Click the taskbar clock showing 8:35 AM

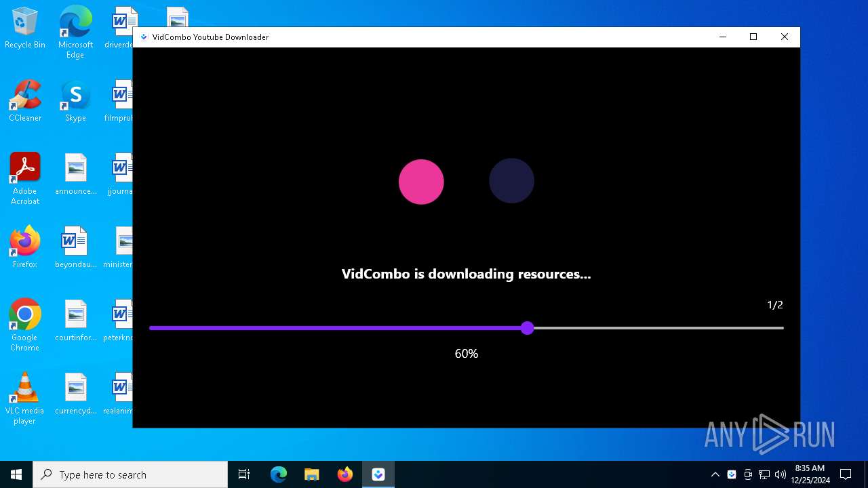tap(810, 474)
